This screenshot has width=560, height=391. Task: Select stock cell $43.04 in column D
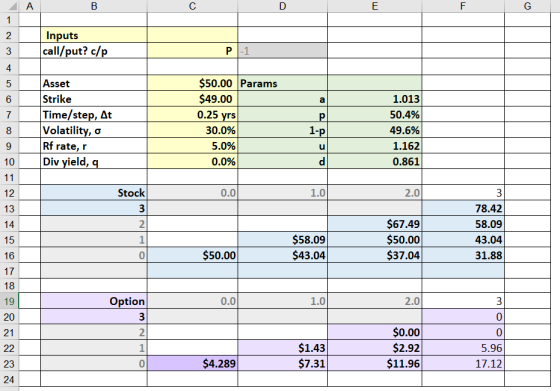coord(282,255)
